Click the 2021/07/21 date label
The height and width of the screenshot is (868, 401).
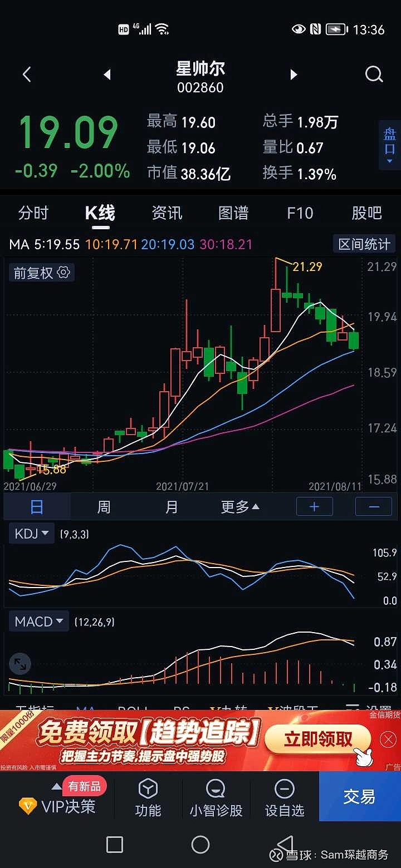coord(183,486)
